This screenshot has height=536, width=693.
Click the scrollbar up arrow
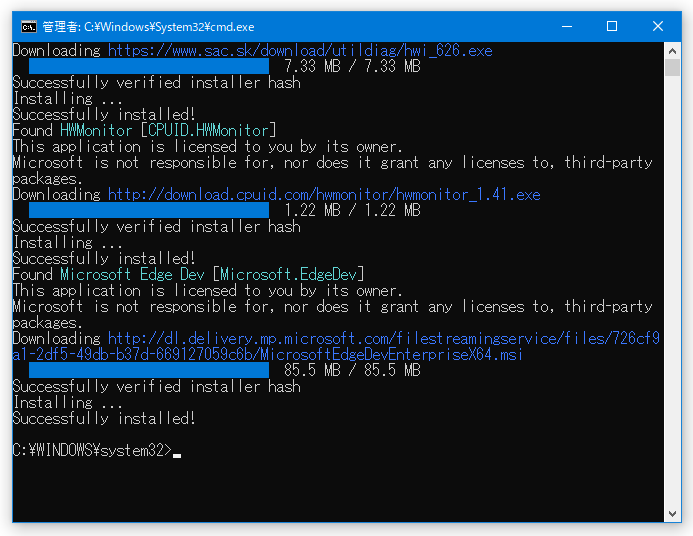(x=672, y=51)
